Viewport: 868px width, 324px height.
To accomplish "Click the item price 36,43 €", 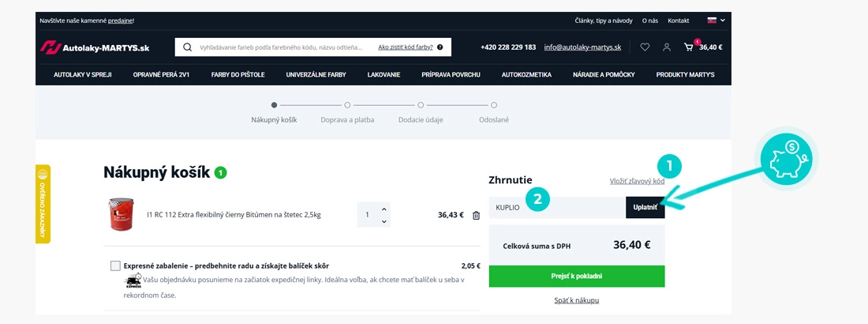I will tap(451, 215).
